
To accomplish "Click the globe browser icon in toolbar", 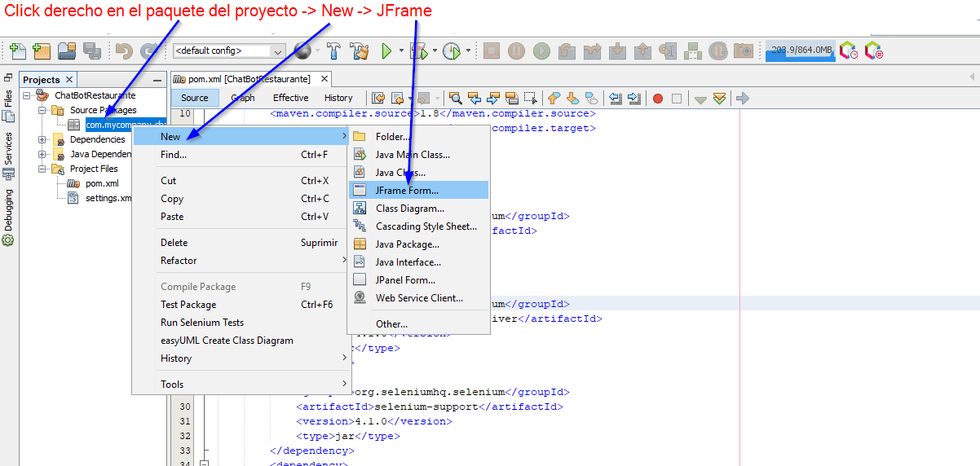I will click(302, 51).
